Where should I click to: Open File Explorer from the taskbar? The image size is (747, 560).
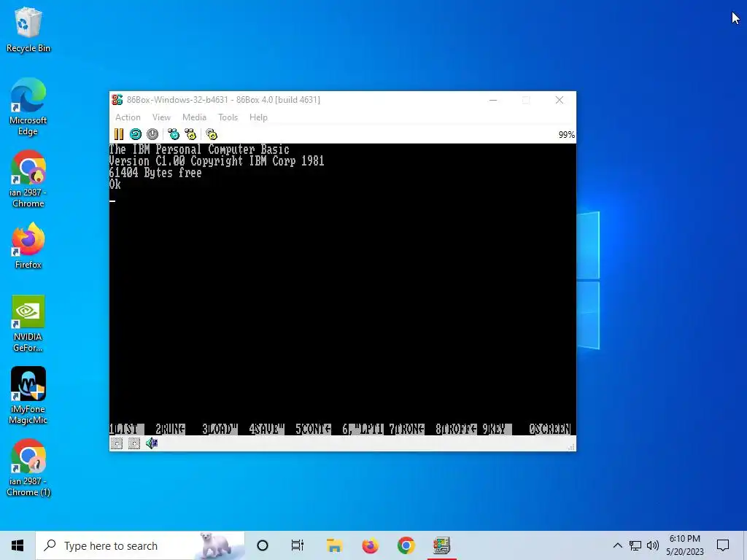pos(334,545)
